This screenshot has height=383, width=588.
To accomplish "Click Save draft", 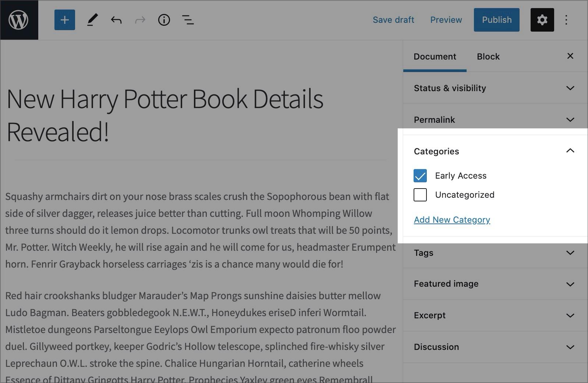I will coord(393,20).
